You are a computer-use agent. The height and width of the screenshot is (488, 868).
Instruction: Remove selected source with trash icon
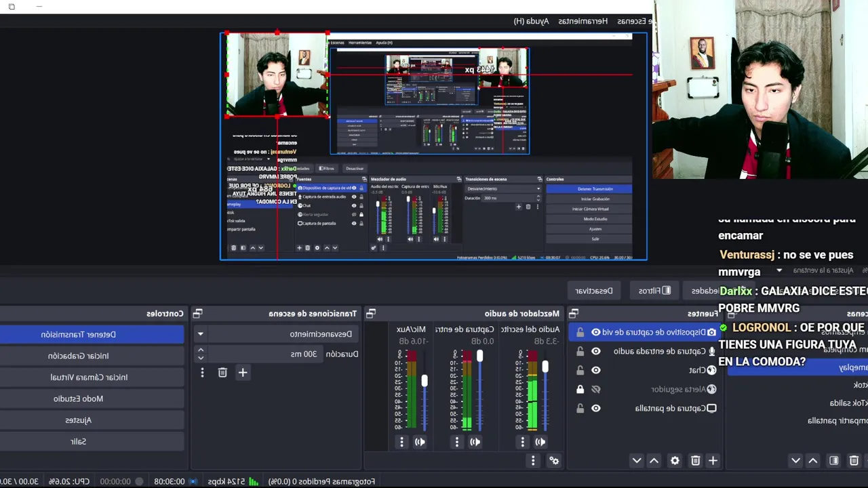[x=695, y=461]
